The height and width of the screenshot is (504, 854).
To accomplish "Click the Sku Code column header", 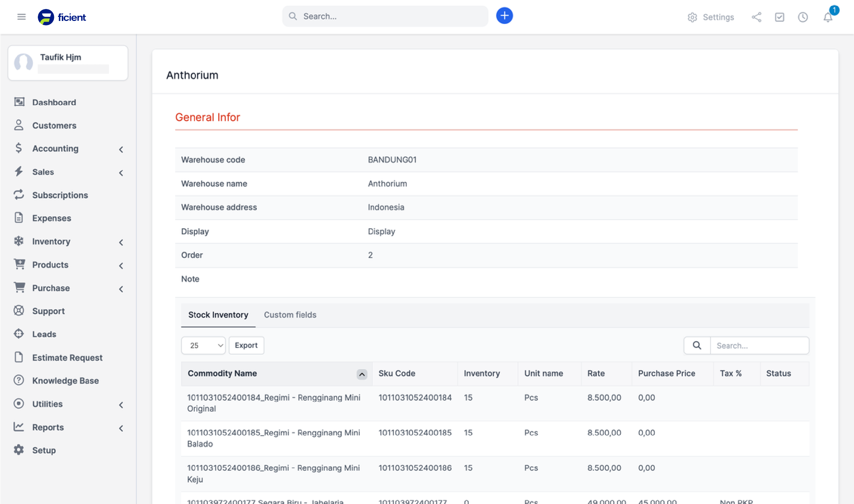I will (396, 373).
